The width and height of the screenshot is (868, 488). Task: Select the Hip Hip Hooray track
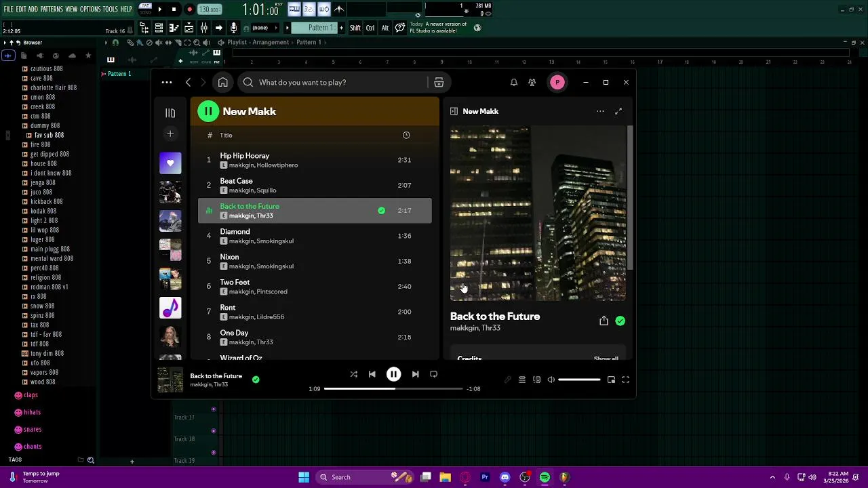(315, 160)
